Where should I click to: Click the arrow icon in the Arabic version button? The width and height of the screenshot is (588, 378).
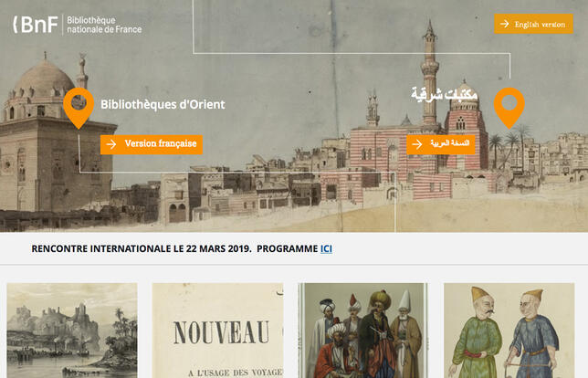[417, 144]
